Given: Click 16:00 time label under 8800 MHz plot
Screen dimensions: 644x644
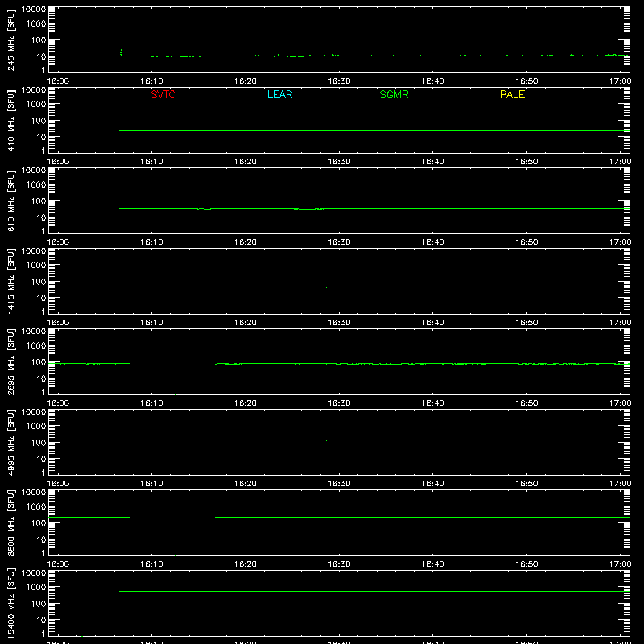Looking at the screenshot, I should click(x=58, y=564).
